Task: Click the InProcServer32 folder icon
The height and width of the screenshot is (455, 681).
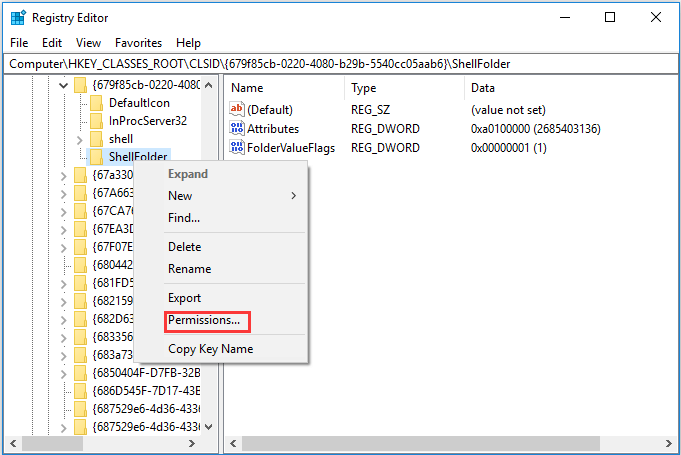Action: point(96,121)
